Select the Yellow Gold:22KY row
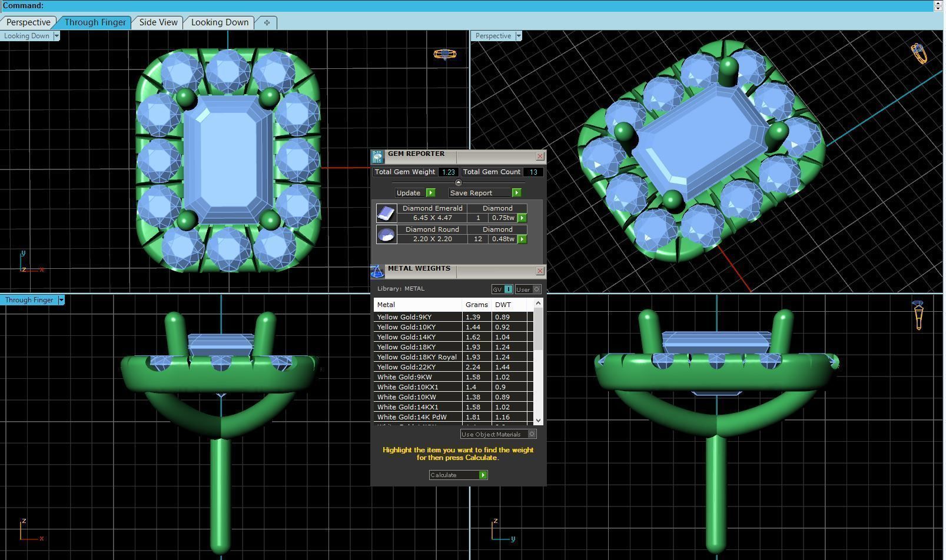 point(453,367)
